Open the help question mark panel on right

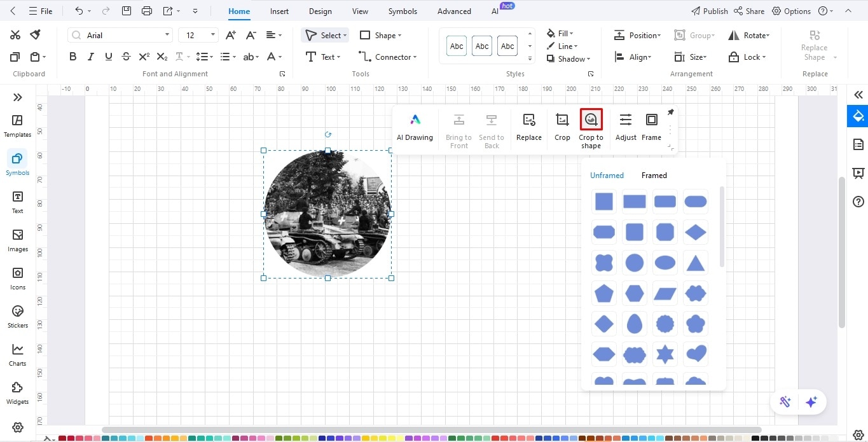pos(858,202)
